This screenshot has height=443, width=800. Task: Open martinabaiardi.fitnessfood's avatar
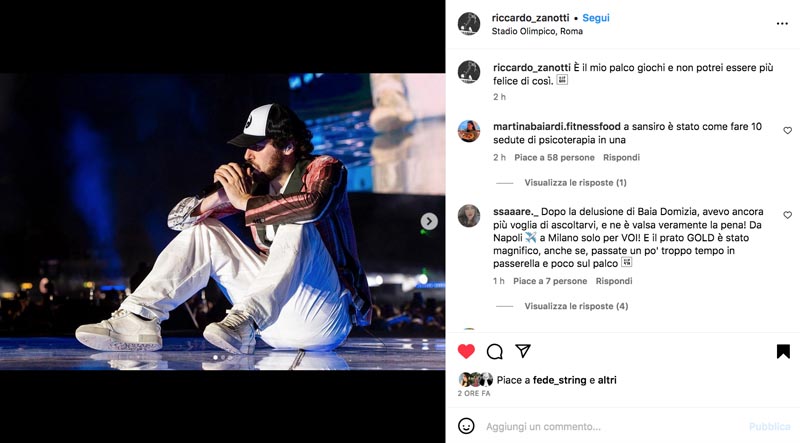pos(468,131)
